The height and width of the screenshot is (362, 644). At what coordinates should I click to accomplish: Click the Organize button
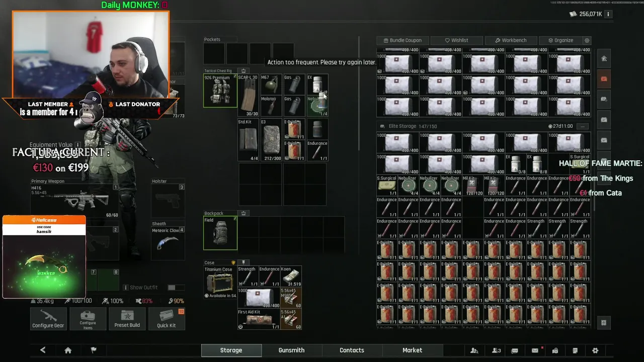[x=560, y=40]
